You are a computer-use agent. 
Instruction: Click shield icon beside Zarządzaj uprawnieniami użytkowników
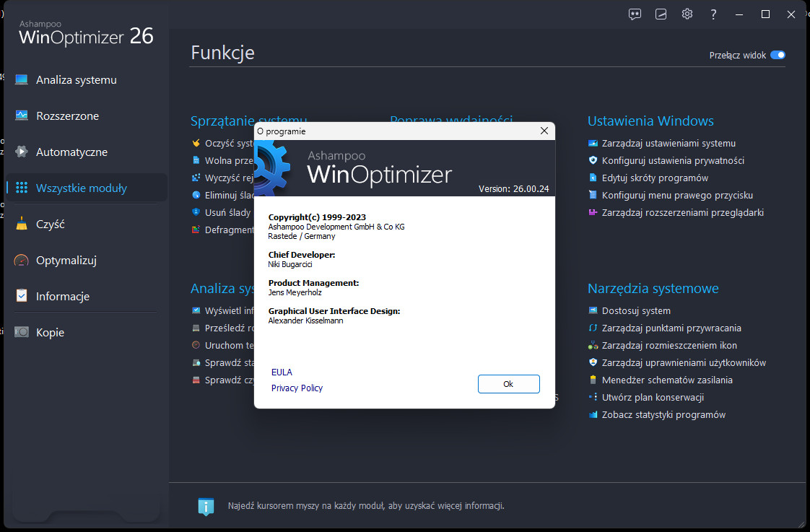593,362
